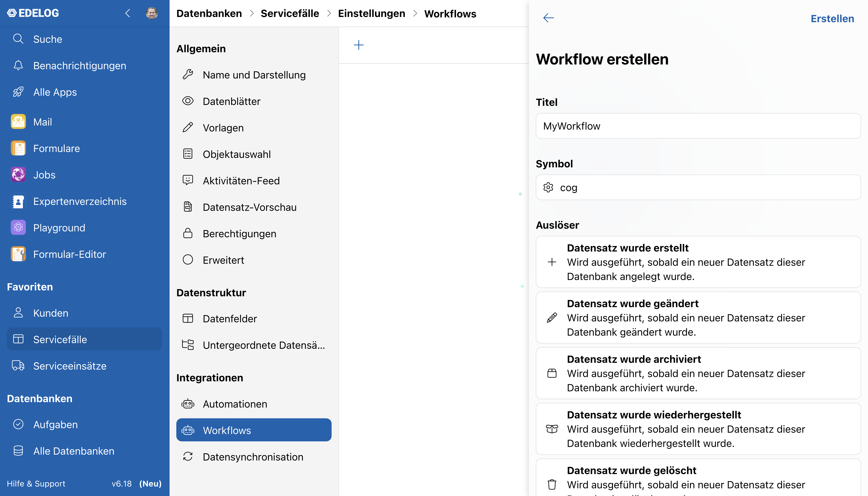The height and width of the screenshot is (496, 868).
Task: Go back with the panel arrow icon
Action: click(x=549, y=18)
